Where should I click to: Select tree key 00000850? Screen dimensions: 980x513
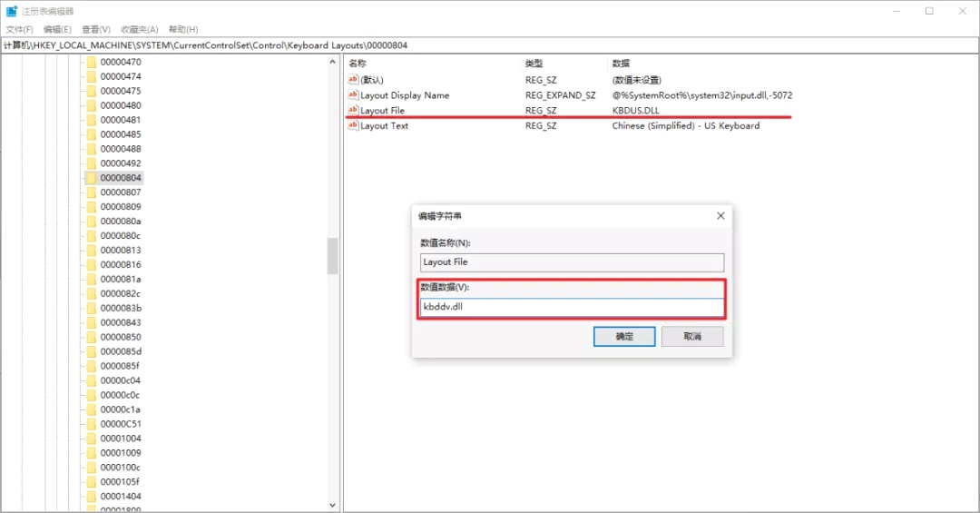pyautogui.click(x=121, y=337)
